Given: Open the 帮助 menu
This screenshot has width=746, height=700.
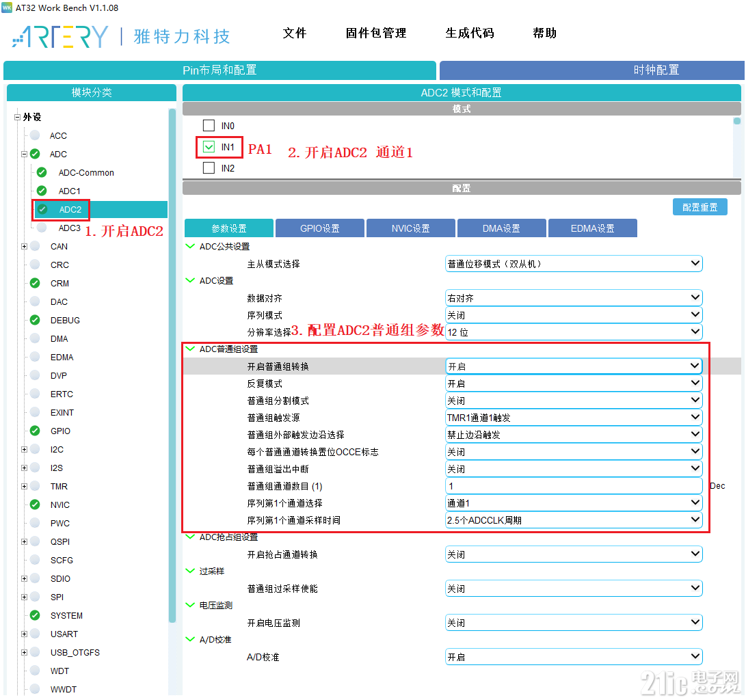Looking at the screenshot, I should [x=545, y=33].
